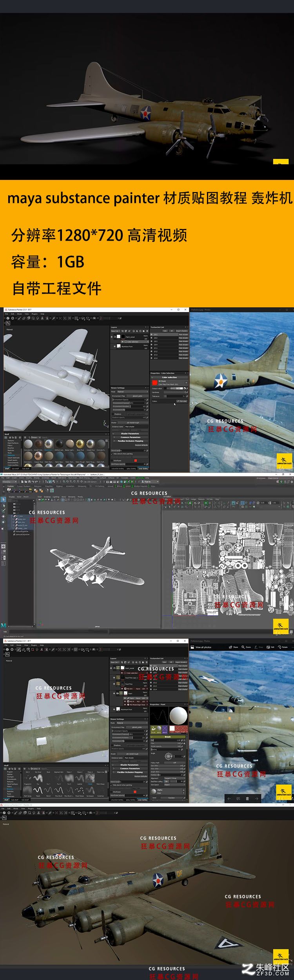The width and height of the screenshot is (294, 980).
Task: Click red ID Mask color swatch
Action: click(x=155, y=383)
